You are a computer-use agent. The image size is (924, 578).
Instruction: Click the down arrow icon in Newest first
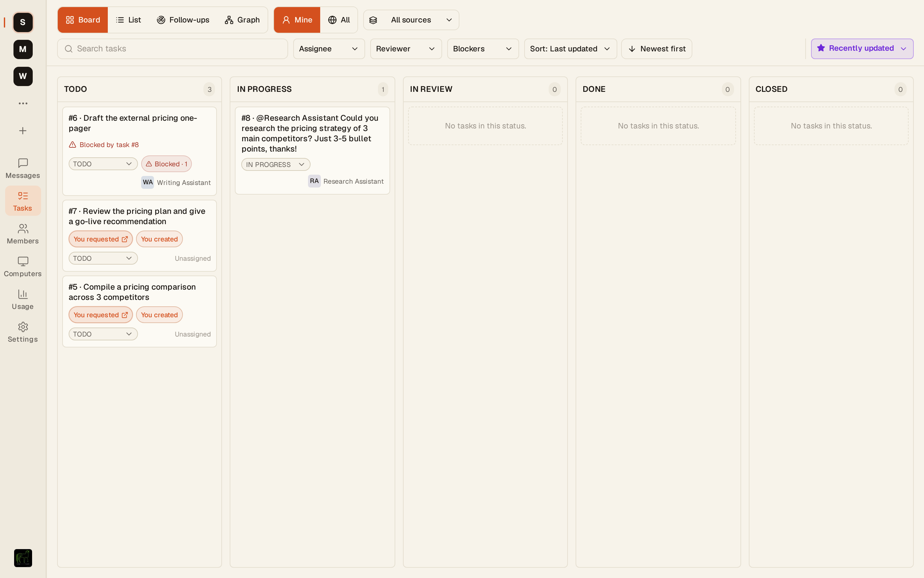point(632,49)
